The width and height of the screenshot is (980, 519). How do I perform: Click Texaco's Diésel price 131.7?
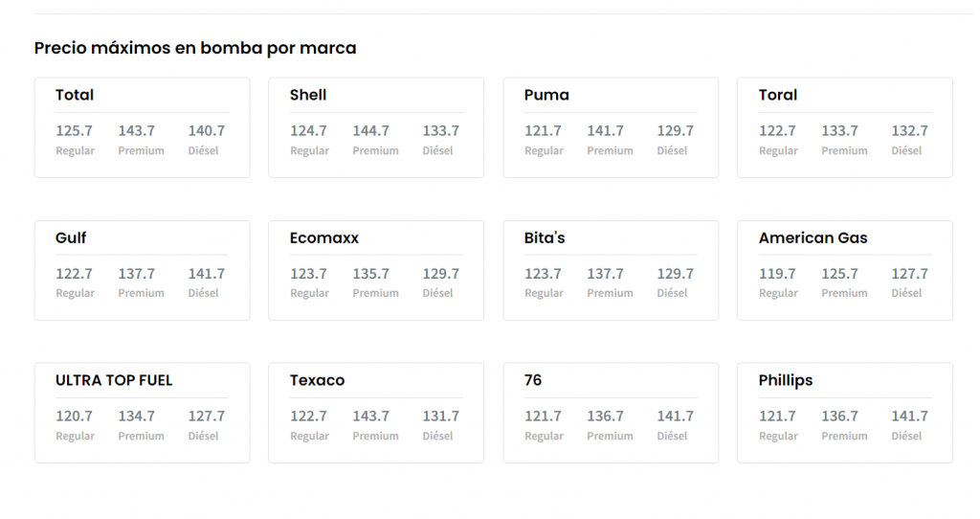(440, 417)
